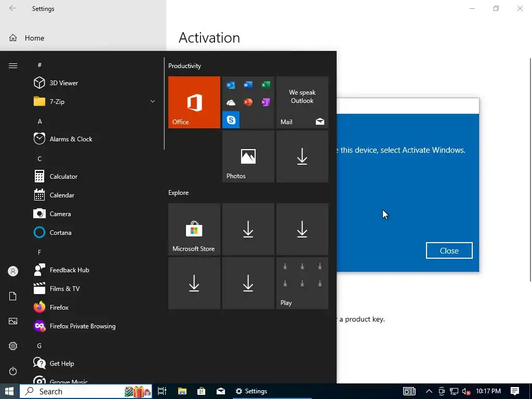Open the Photos tile
Image resolution: width=532 pixels, height=399 pixels.
(248, 156)
